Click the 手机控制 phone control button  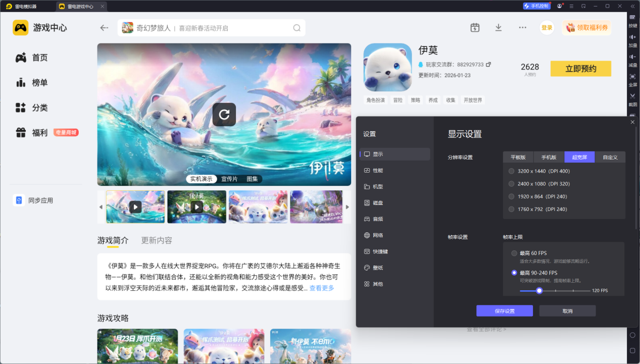tap(536, 6)
